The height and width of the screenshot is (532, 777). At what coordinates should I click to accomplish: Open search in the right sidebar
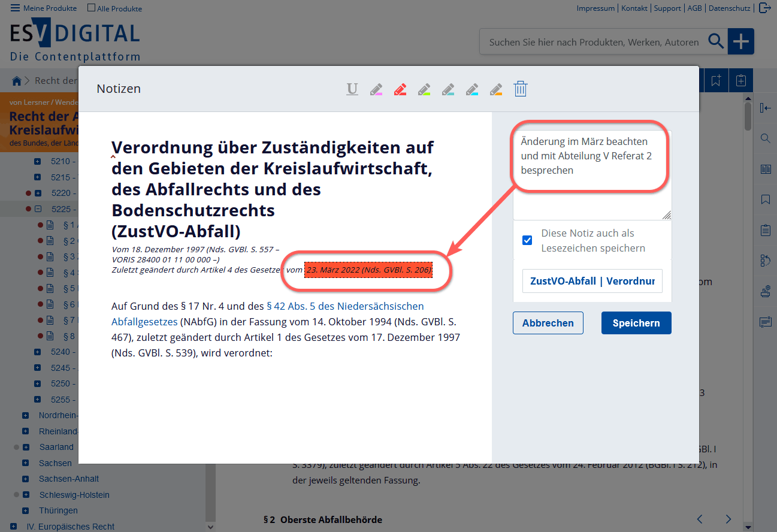(765, 138)
